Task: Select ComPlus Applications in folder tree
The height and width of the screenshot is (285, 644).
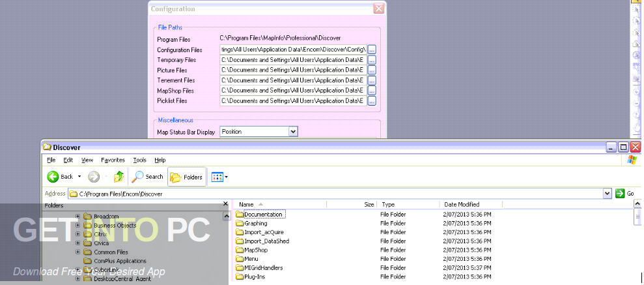Action: [x=120, y=261]
